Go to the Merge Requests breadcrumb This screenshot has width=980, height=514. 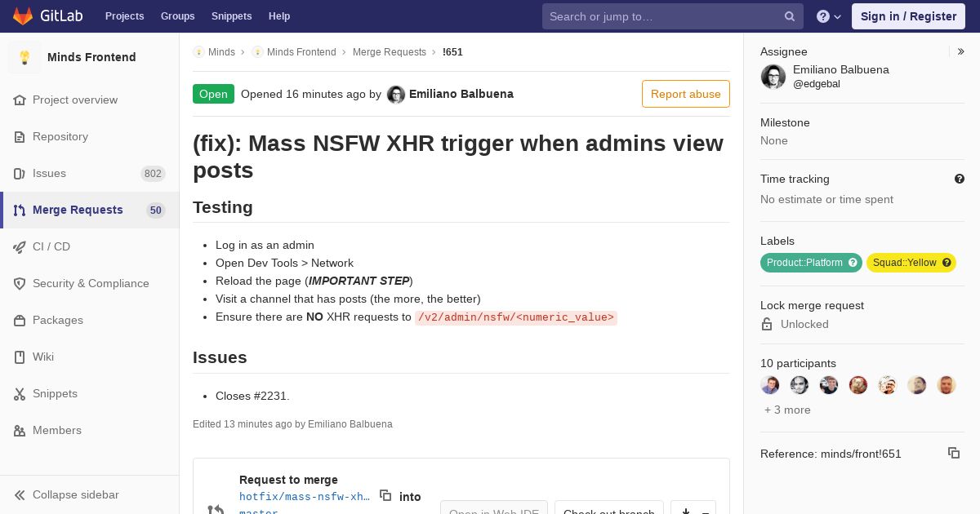coord(390,52)
